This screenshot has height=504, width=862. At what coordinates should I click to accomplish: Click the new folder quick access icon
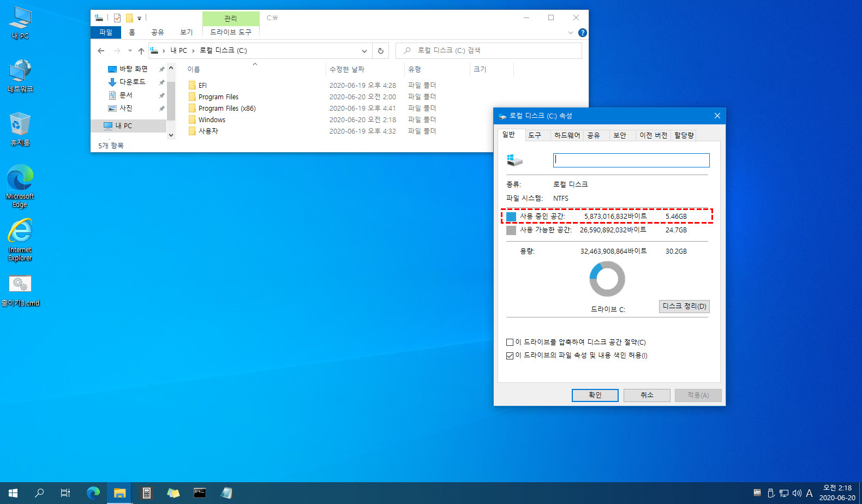[129, 18]
